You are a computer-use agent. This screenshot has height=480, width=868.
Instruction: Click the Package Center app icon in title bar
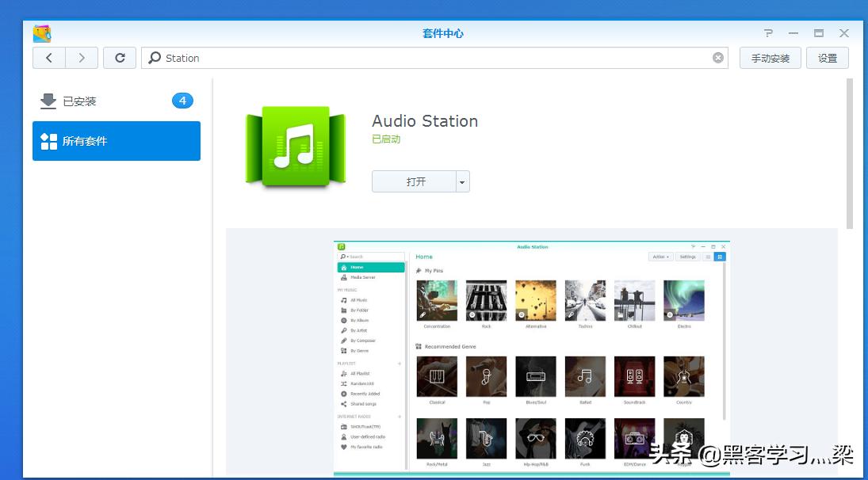point(41,34)
